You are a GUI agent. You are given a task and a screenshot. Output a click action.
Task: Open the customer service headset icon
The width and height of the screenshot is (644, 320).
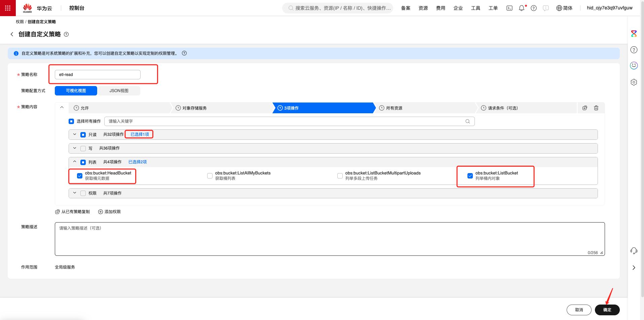634,251
